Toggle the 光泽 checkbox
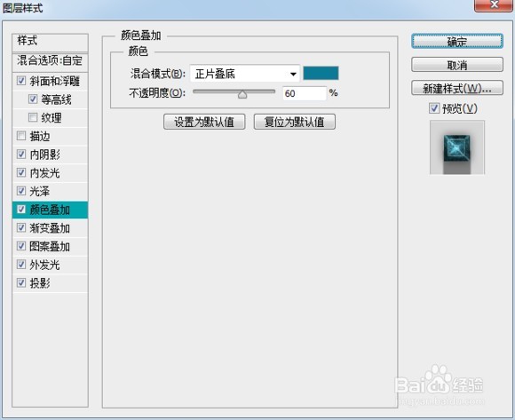 (21, 191)
